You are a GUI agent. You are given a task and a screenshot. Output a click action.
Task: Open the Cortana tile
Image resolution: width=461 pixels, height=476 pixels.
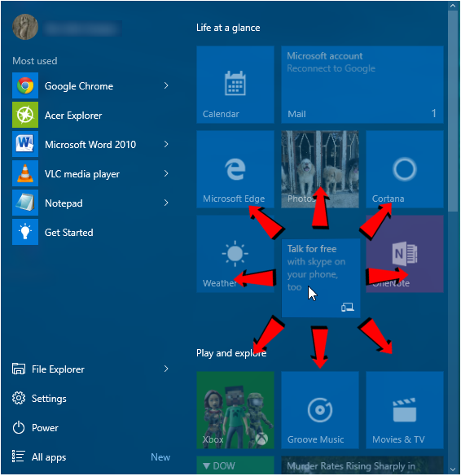tap(405, 169)
